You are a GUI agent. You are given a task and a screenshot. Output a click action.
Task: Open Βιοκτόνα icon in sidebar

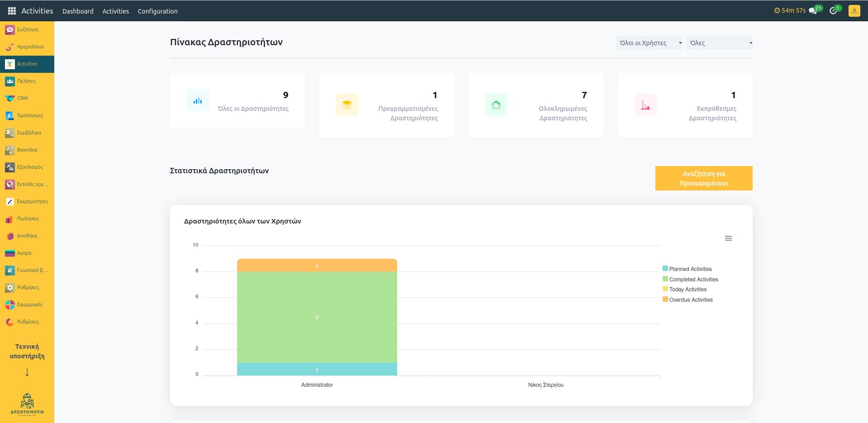(10, 150)
